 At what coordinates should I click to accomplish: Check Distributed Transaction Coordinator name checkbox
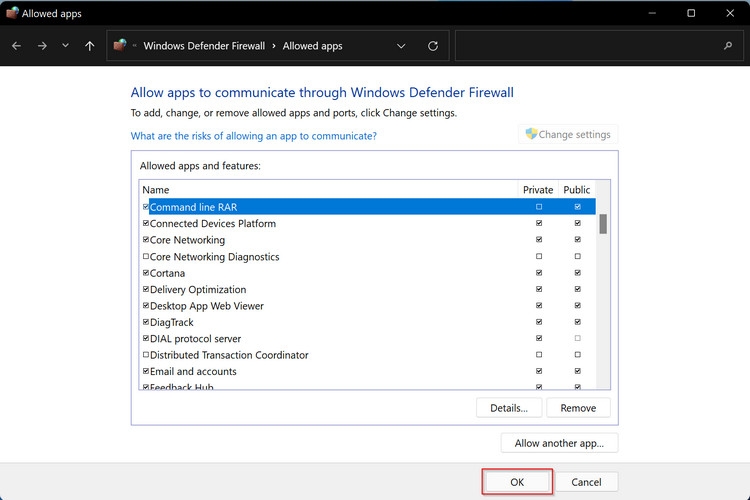(146, 355)
